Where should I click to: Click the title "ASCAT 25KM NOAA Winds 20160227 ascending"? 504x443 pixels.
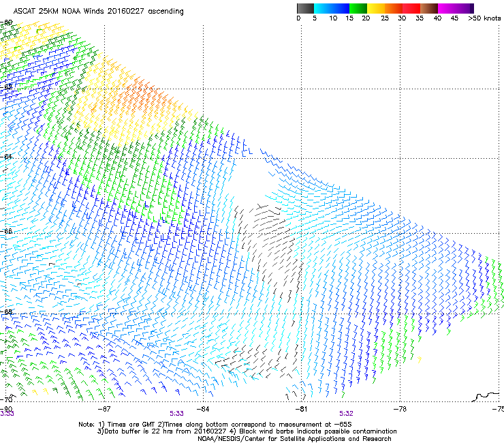(x=98, y=12)
